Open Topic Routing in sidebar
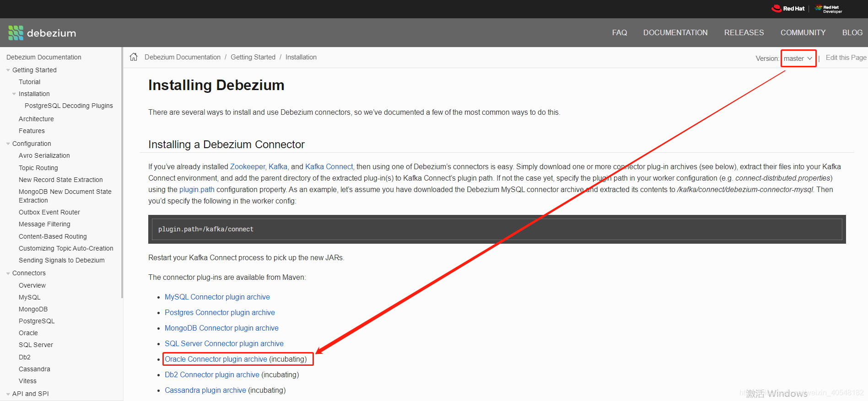The height and width of the screenshot is (401, 868). pos(38,168)
